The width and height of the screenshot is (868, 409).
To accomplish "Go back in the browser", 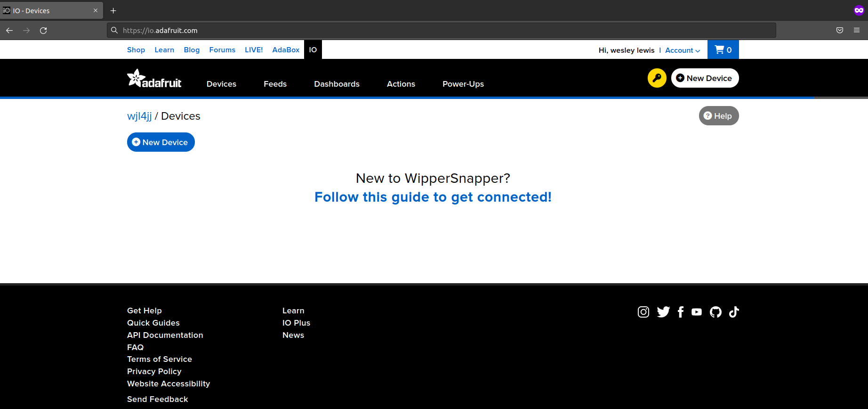I will click(x=9, y=30).
